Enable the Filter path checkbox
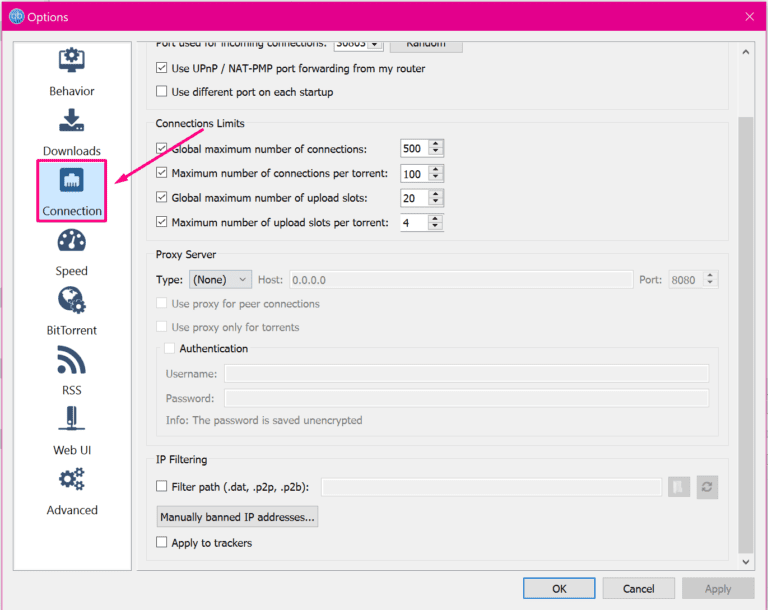Viewport: 768px width, 610px height. click(x=161, y=486)
